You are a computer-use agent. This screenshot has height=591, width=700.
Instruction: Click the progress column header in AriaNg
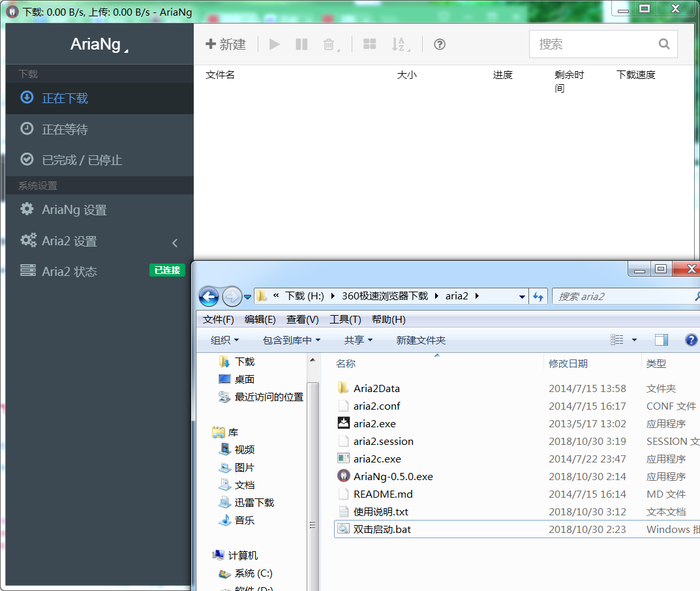click(x=503, y=75)
